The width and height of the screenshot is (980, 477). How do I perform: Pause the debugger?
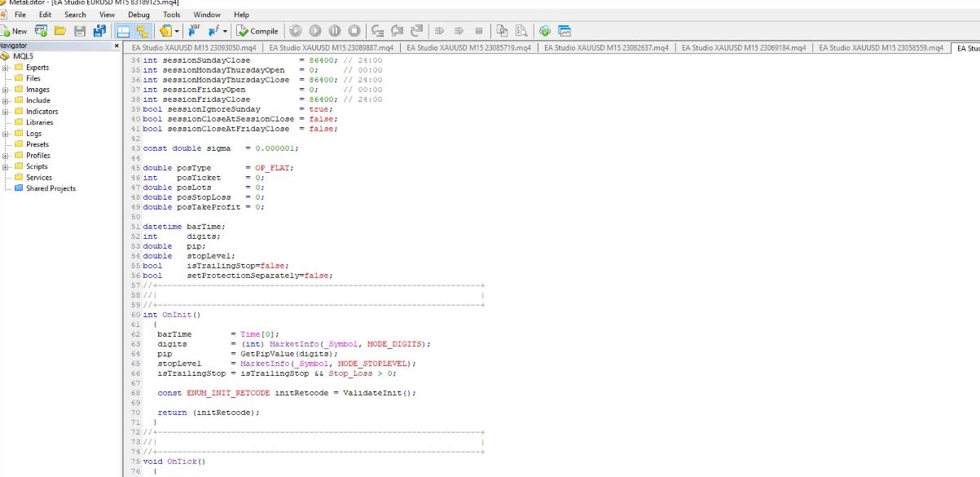pyautogui.click(x=334, y=30)
